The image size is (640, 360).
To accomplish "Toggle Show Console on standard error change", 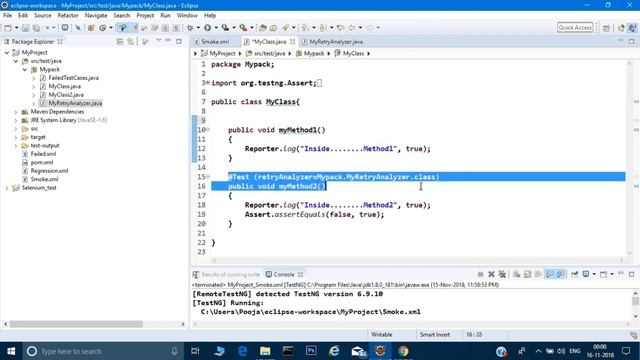I will click(x=561, y=274).
